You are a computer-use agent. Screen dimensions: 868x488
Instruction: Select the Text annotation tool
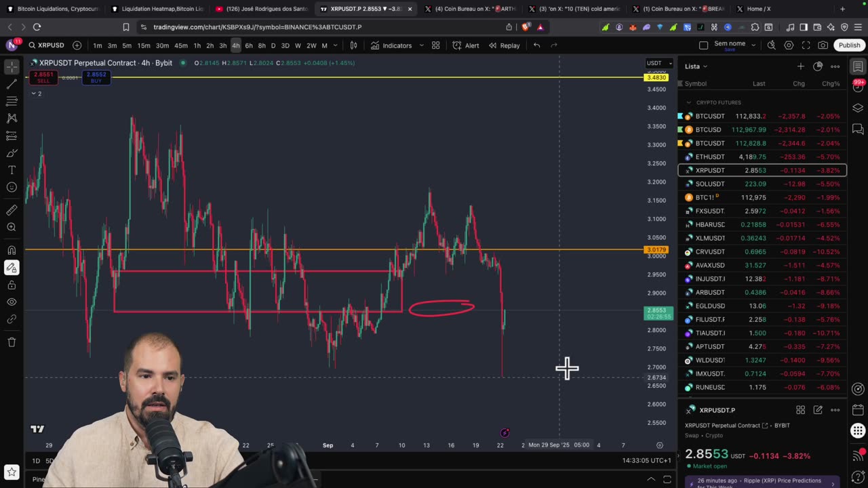12,170
